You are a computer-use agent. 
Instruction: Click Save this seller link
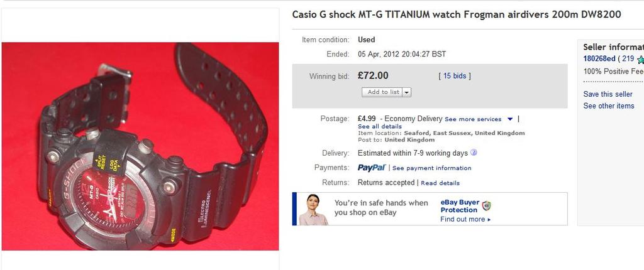coord(608,94)
